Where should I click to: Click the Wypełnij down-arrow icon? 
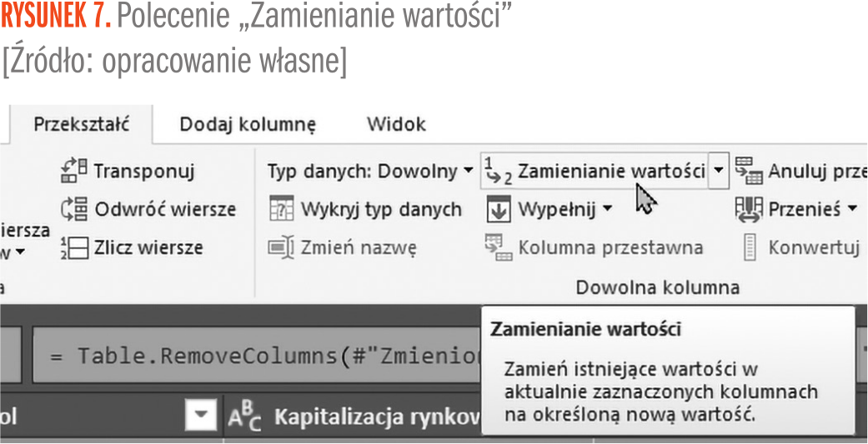(x=499, y=209)
